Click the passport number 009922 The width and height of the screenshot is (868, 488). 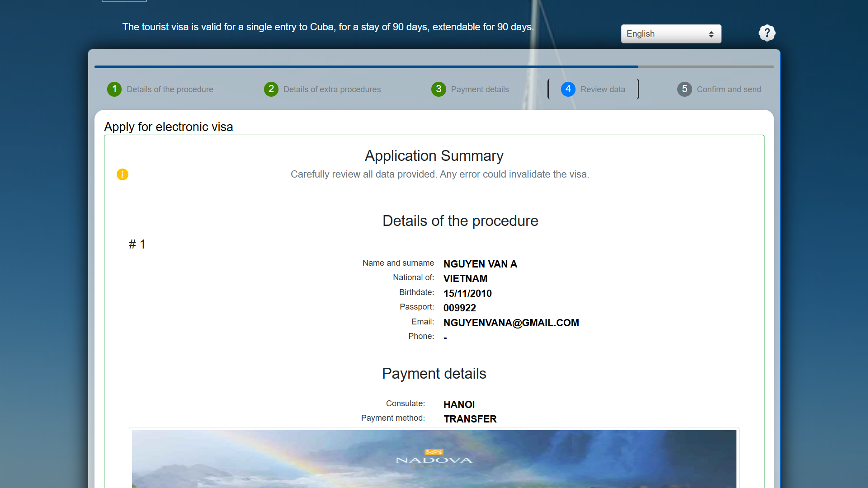point(459,308)
